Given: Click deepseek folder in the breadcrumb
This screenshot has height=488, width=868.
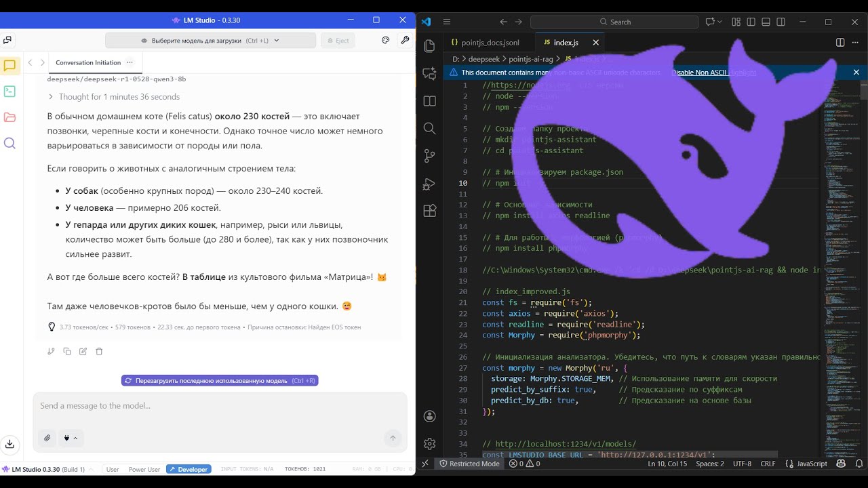Looking at the screenshot, I should point(483,60).
